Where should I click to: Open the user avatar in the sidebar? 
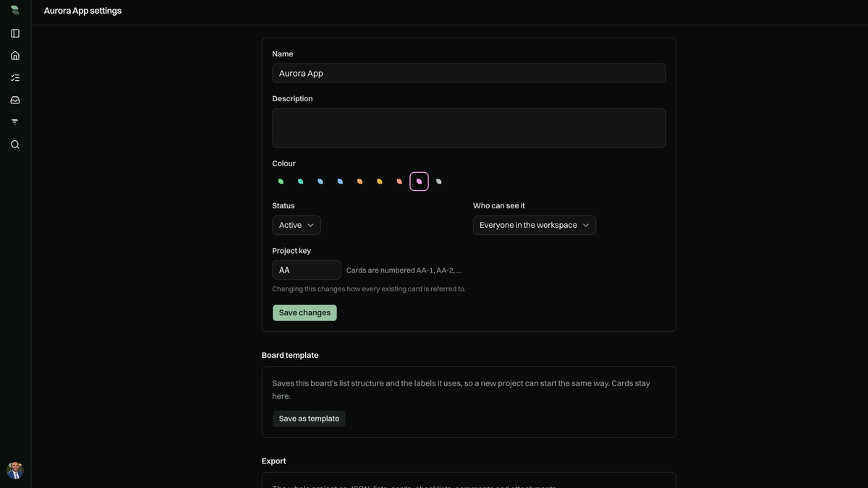click(15, 471)
